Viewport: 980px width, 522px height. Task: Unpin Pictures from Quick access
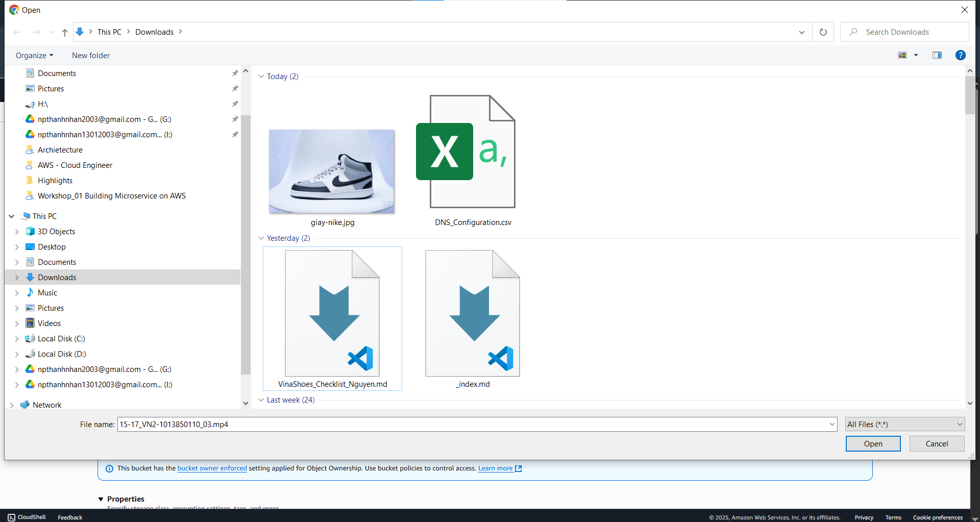point(235,88)
